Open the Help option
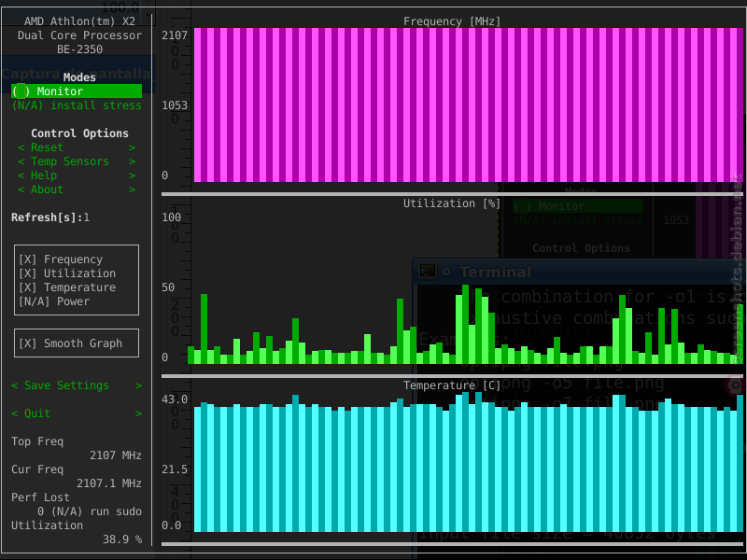Image resolution: width=747 pixels, height=560 pixels. 77,175
